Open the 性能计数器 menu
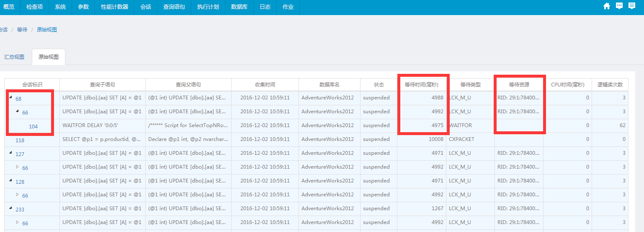Screen dimensions: 644x232 114,7
